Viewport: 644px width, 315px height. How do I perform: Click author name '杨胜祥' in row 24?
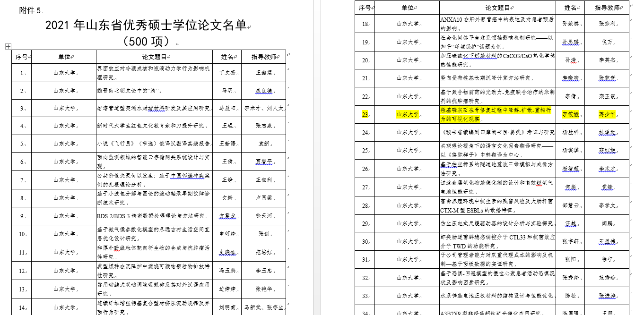[571, 132]
